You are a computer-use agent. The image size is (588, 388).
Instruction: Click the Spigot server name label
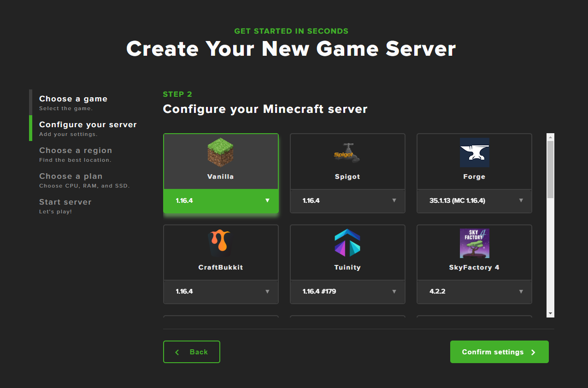347,176
